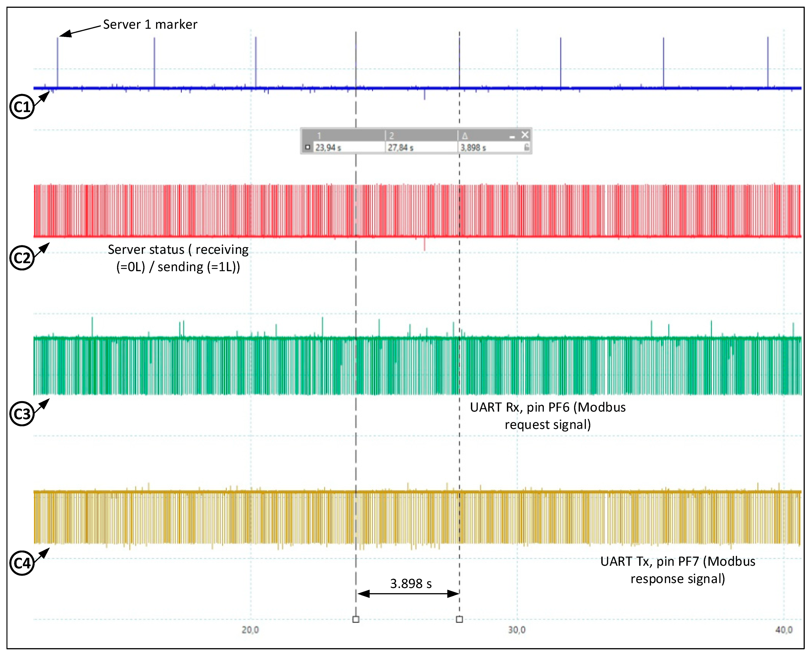Close the ruler legend box
The width and height of the screenshot is (812, 655).
tap(525, 135)
